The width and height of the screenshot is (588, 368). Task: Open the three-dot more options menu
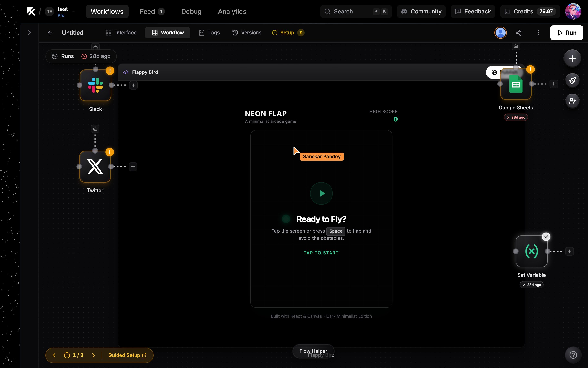[x=538, y=33]
